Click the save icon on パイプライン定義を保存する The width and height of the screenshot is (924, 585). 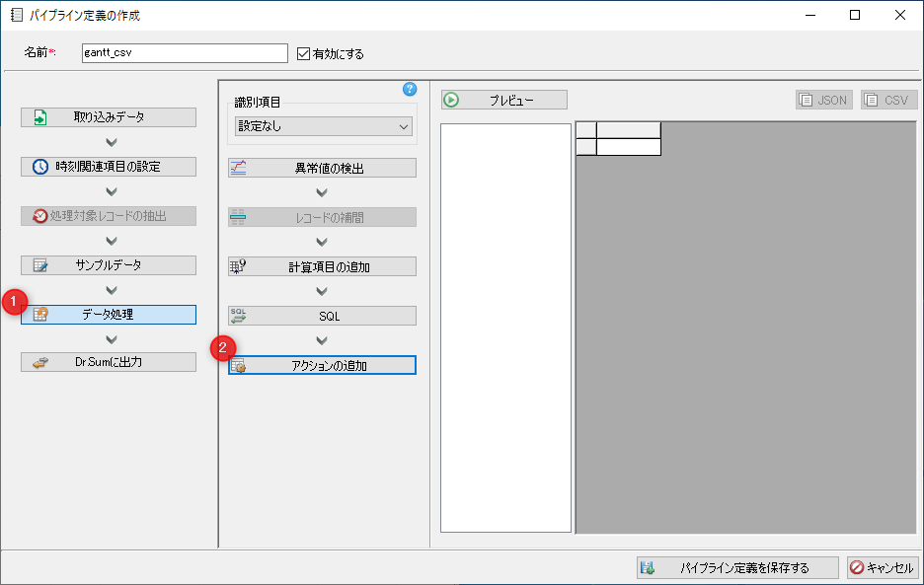(648, 567)
